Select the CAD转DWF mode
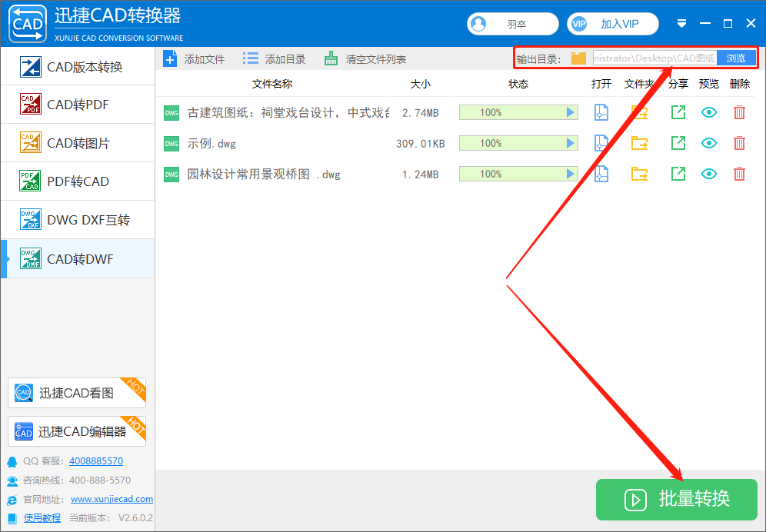The width and height of the screenshot is (766, 532). point(78,258)
